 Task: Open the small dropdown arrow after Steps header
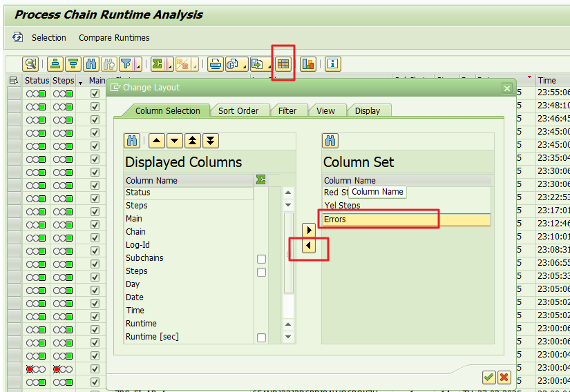click(x=80, y=83)
